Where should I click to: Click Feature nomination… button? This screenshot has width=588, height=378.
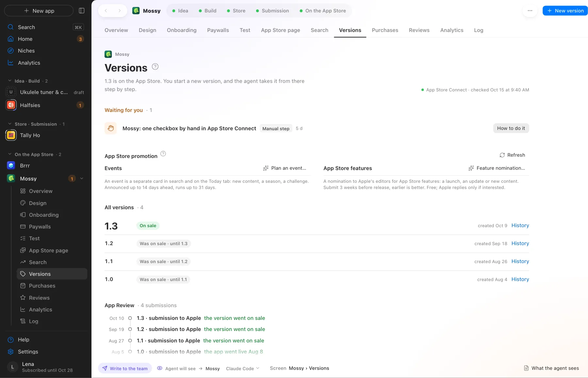(x=497, y=168)
